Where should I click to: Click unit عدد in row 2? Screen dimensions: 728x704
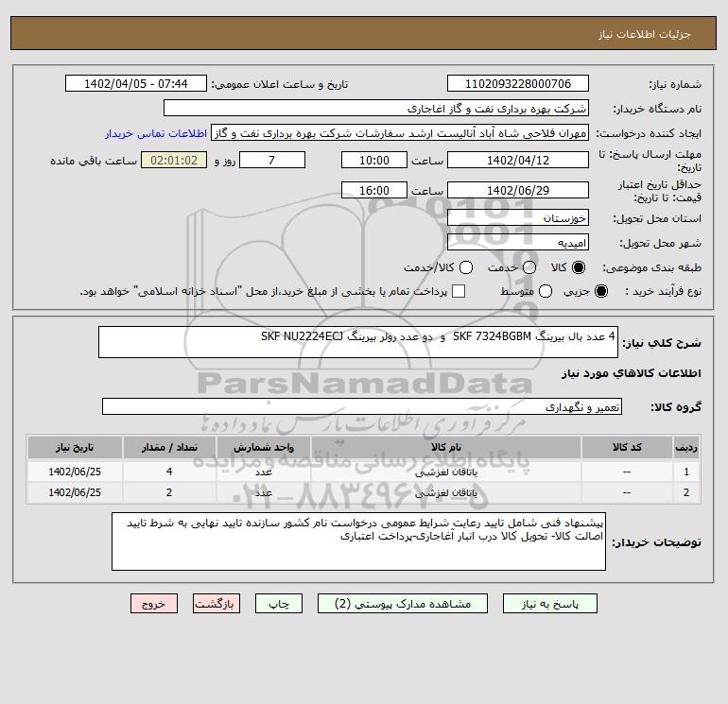(263, 493)
